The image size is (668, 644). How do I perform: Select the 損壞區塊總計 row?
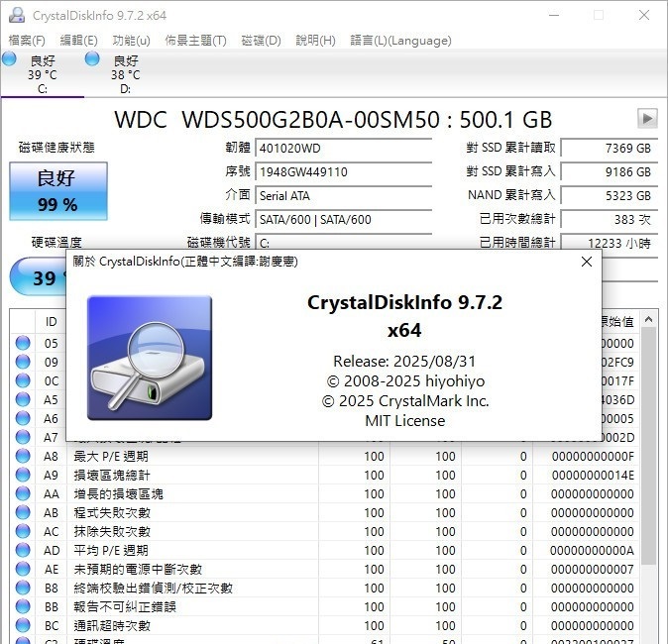[x=324, y=475]
